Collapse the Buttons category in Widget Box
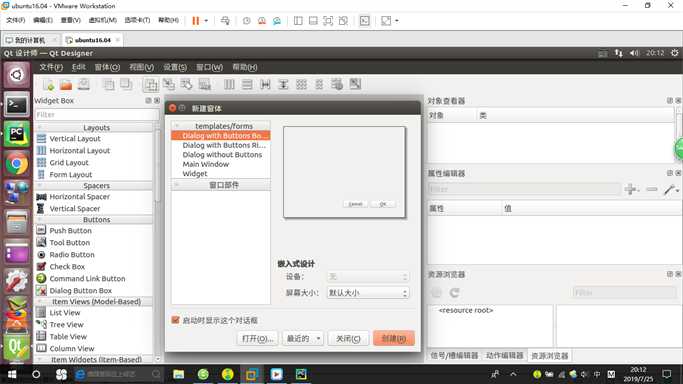Image resolution: width=683 pixels, height=384 pixels. 39,219
